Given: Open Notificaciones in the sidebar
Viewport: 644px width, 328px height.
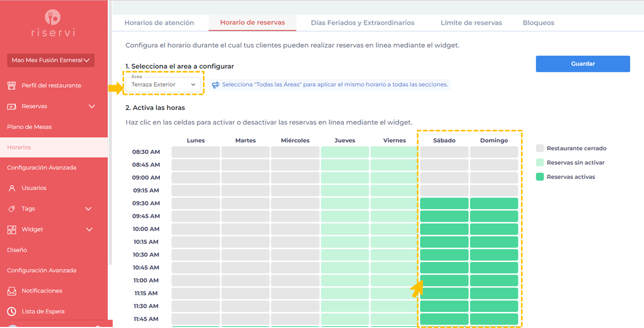Looking at the screenshot, I should [42, 291].
